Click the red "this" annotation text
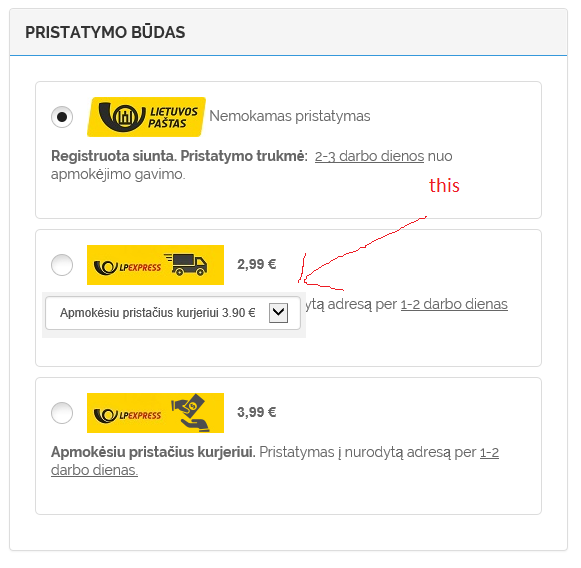 444,185
